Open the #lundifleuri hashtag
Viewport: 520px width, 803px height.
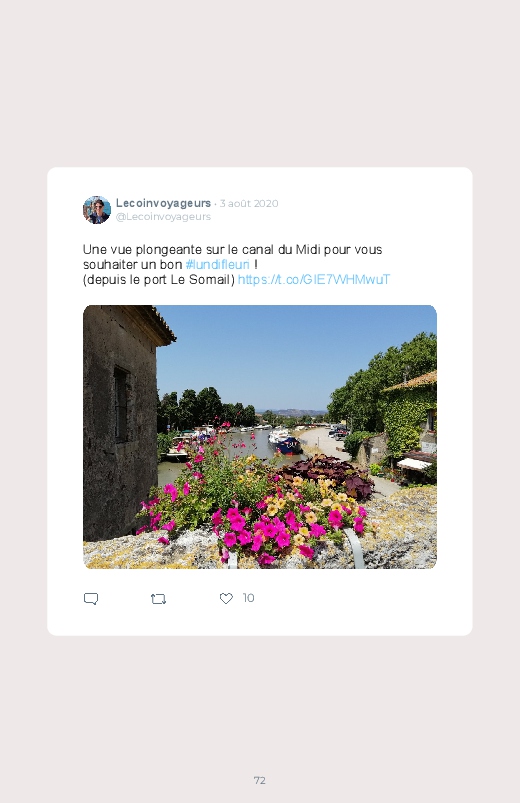click(218, 265)
